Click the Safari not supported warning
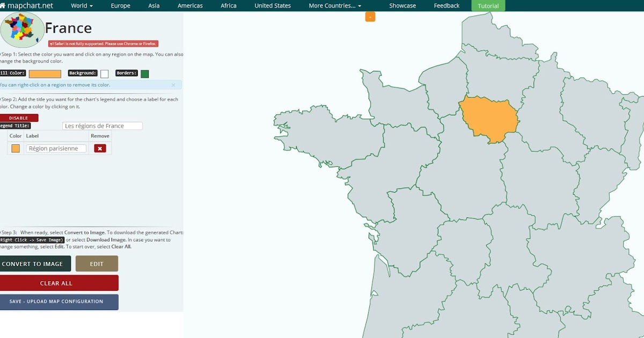The width and height of the screenshot is (644, 338). click(x=103, y=43)
